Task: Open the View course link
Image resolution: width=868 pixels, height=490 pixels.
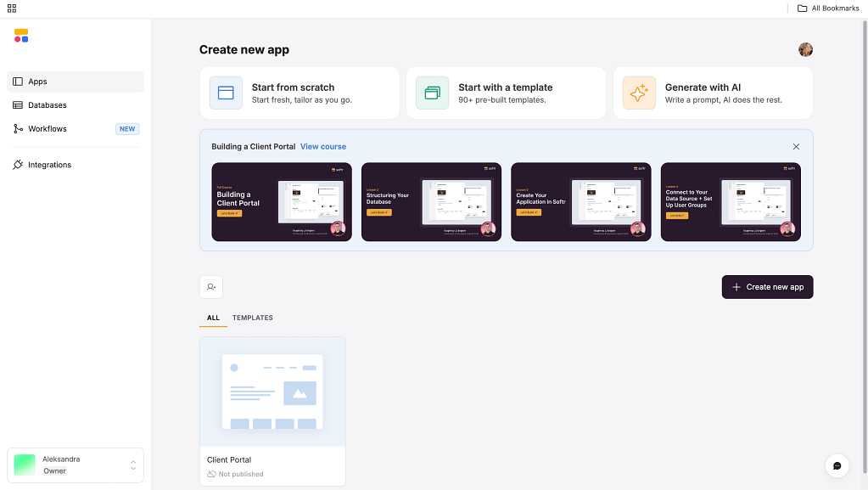Action: click(x=323, y=146)
